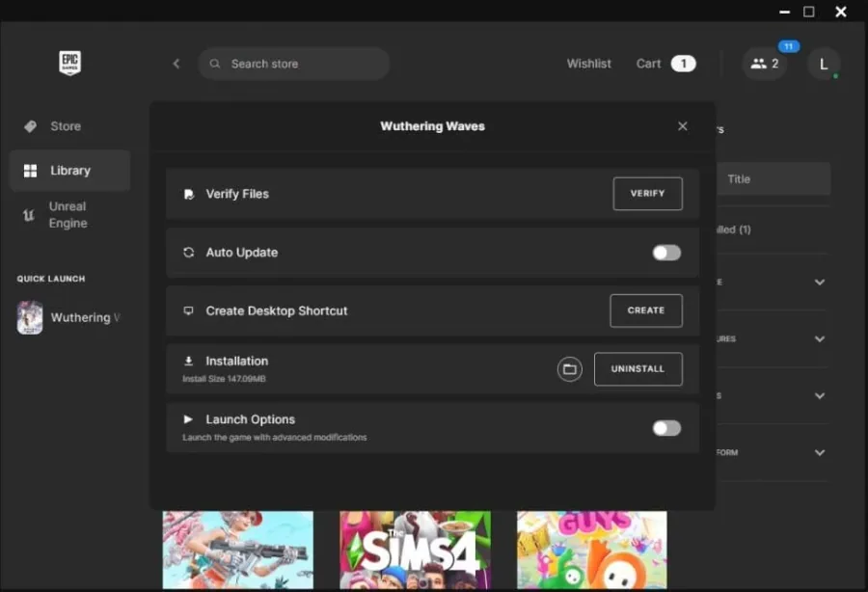Screen dimensions: 868x592
Task: Expand the first filter chevron below Installed
Action: pos(819,283)
